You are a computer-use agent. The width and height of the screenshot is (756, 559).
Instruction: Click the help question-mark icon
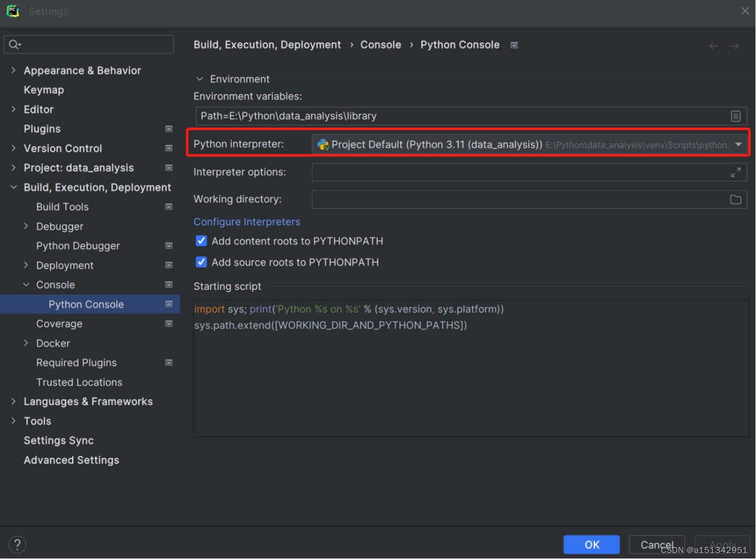(x=17, y=544)
